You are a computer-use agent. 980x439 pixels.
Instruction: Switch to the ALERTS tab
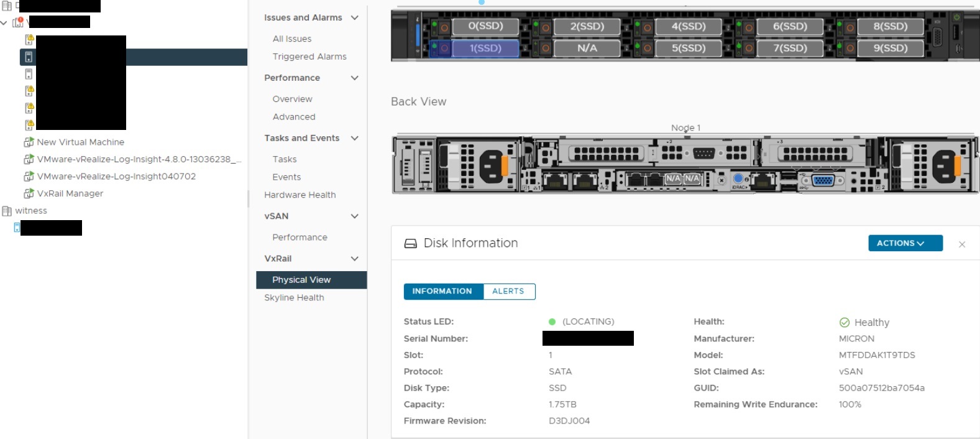pyautogui.click(x=508, y=291)
